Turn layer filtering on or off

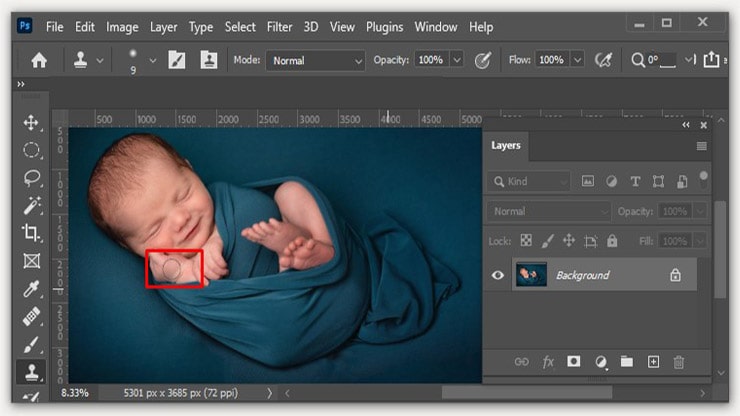tap(703, 179)
